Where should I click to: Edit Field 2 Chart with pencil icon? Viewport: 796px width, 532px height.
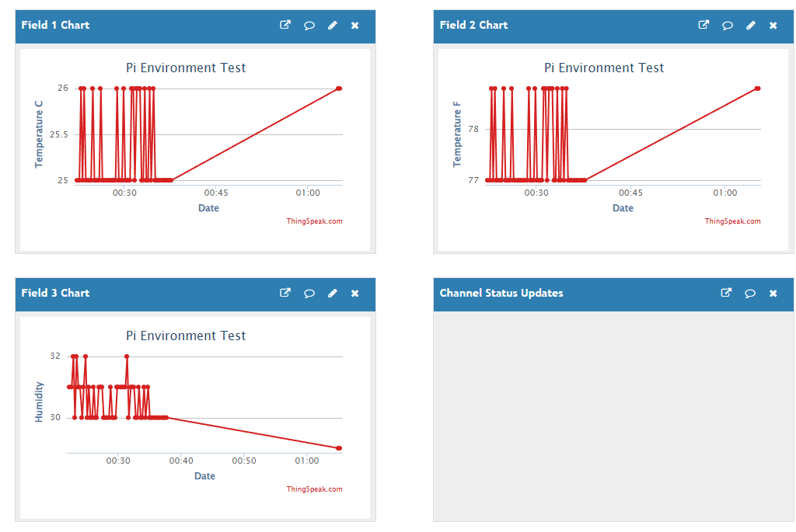click(x=750, y=25)
